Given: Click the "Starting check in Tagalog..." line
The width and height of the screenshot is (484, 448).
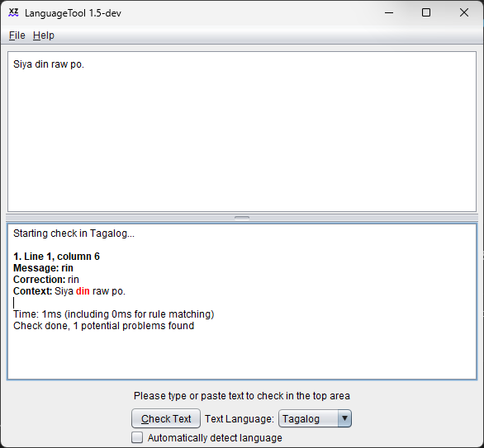Looking at the screenshot, I should click(74, 233).
